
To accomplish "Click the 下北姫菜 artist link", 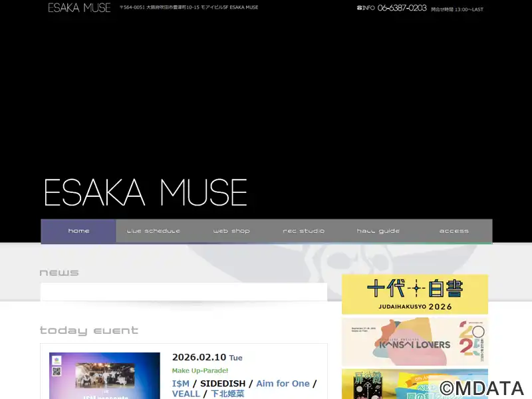I will coord(227,394).
